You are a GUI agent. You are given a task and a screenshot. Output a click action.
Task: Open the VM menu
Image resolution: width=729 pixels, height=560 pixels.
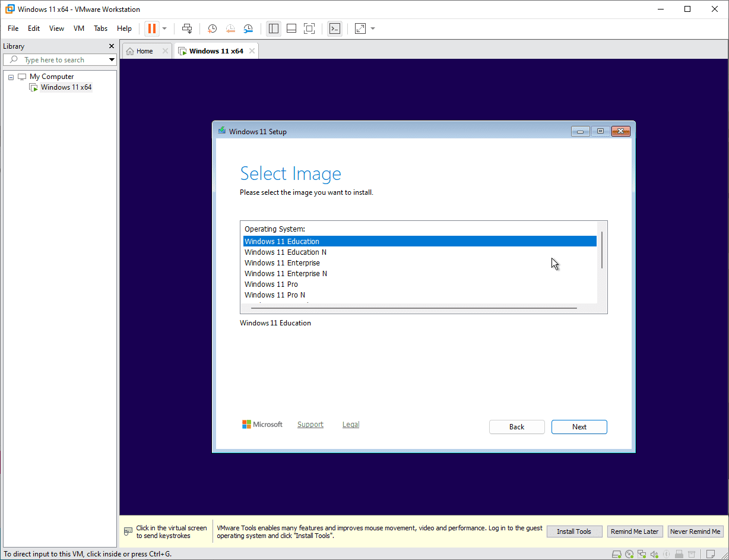79,29
